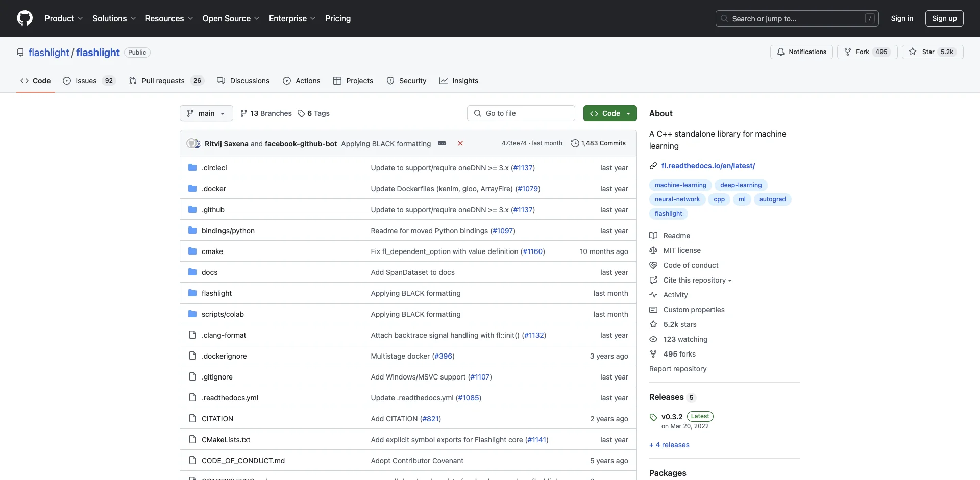Click the link icon next to fl.readthedocs.io
This screenshot has width=980, height=480.
pyautogui.click(x=653, y=166)
